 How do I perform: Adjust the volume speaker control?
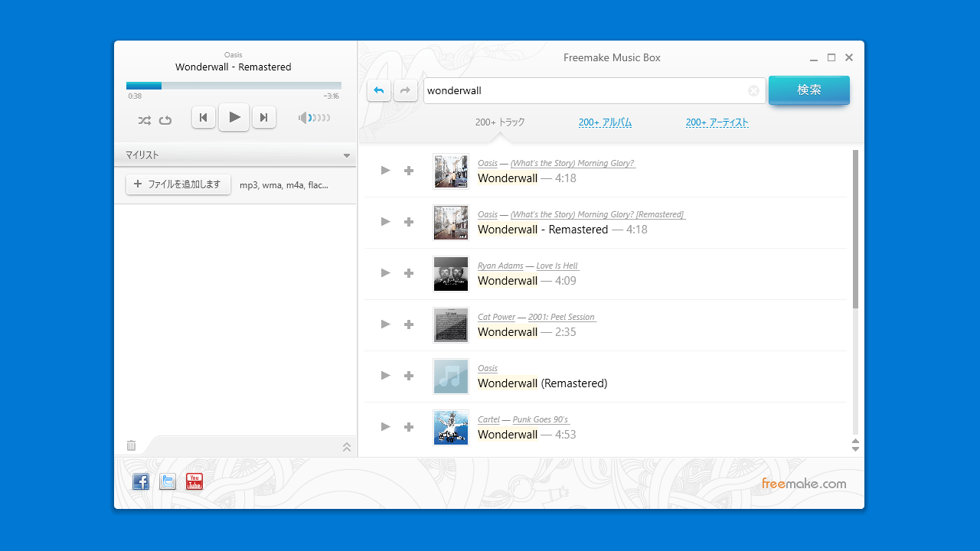coord(315,118)
